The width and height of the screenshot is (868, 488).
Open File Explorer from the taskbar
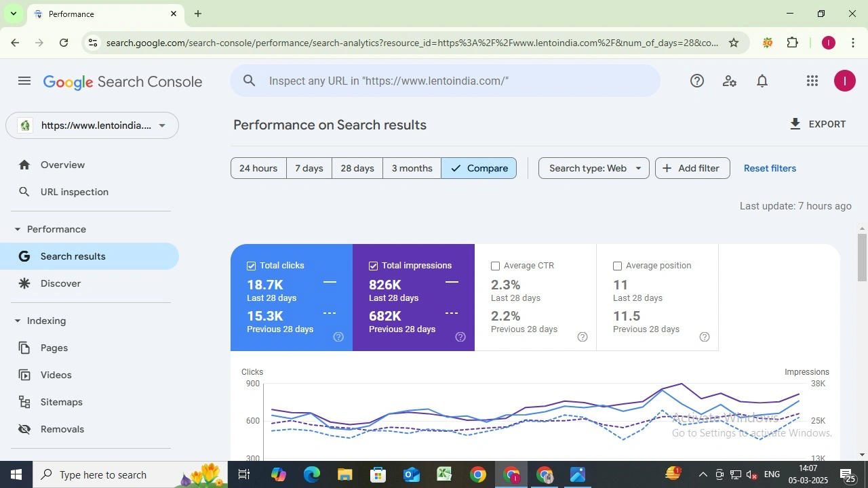(x=345, y=474)
